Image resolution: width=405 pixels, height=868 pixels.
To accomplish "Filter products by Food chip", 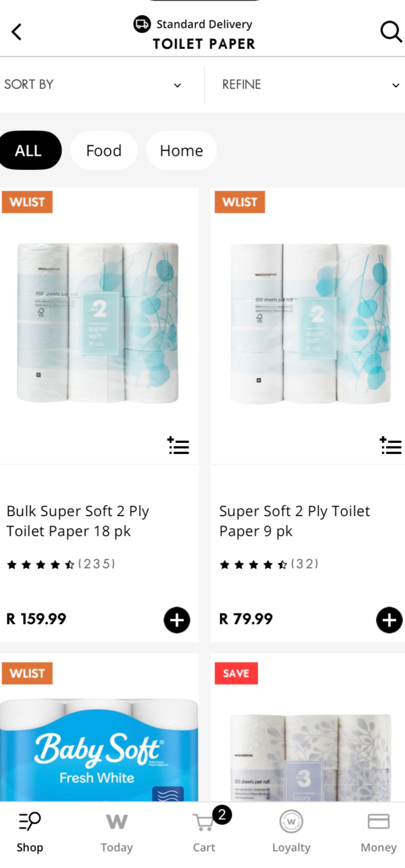I will (104, 150).
